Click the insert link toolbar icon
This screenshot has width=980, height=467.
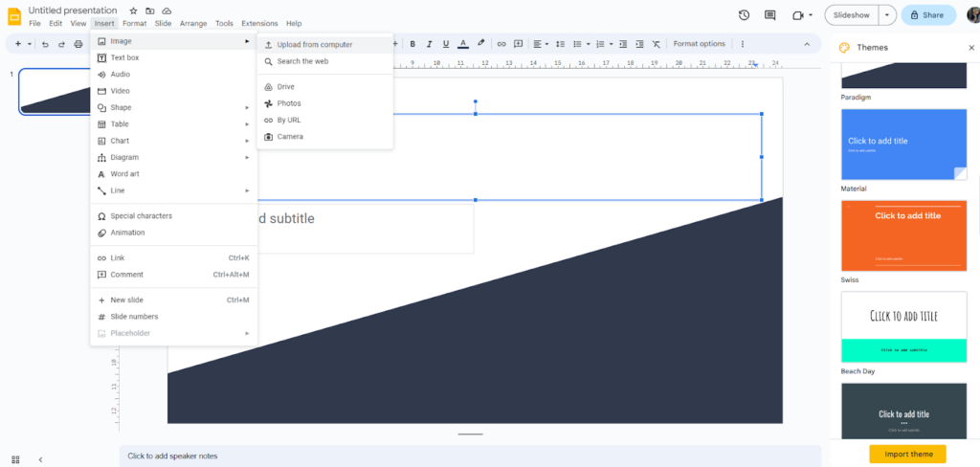coord(501,44)
